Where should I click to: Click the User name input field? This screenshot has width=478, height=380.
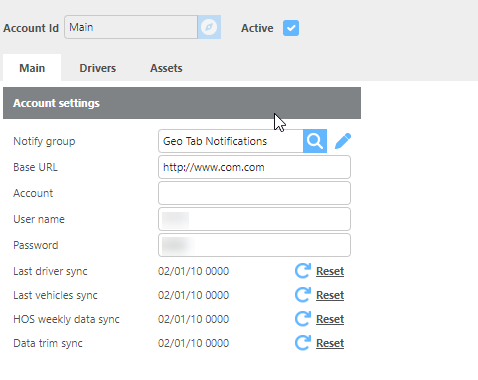click(x=254, y=219)
